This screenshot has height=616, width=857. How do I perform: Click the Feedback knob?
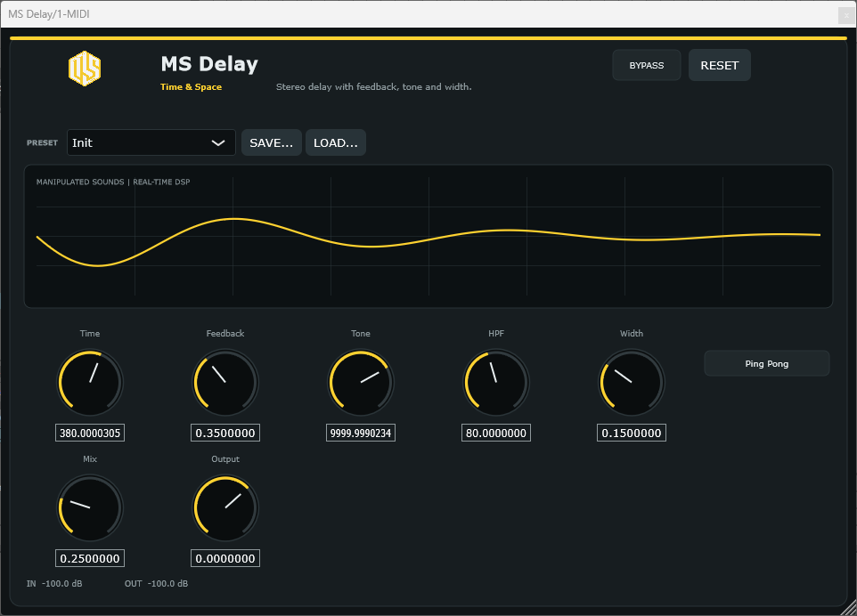pos(225,382)
